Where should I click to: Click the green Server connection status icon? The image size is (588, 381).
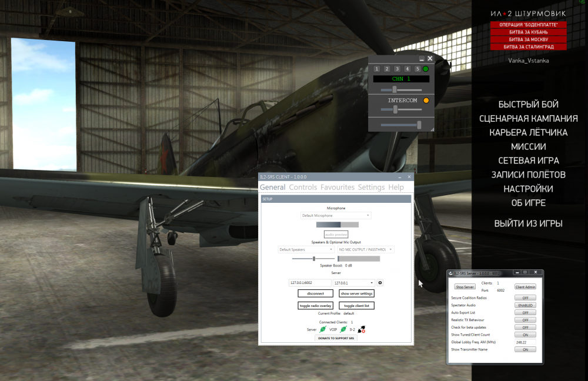(322, 329)
